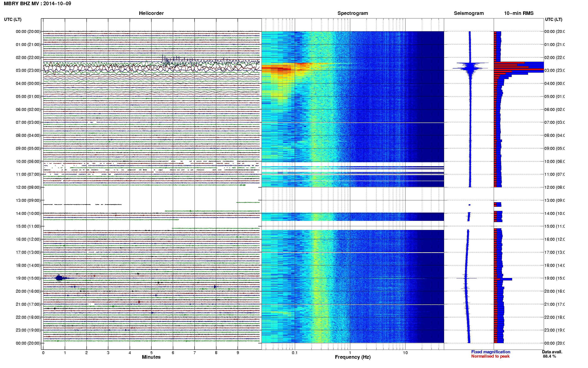
Task: Click the '12:00 (08:00)' time label
Action: point(28,187)
